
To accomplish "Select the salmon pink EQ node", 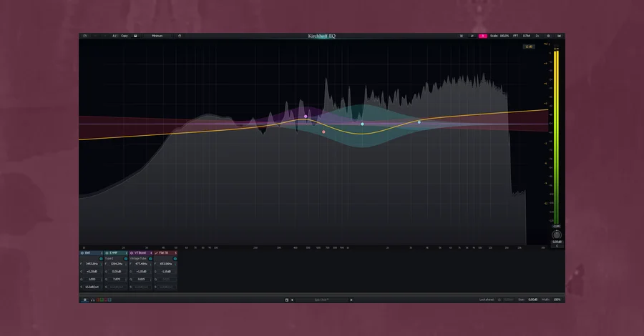I will point(323,132).
